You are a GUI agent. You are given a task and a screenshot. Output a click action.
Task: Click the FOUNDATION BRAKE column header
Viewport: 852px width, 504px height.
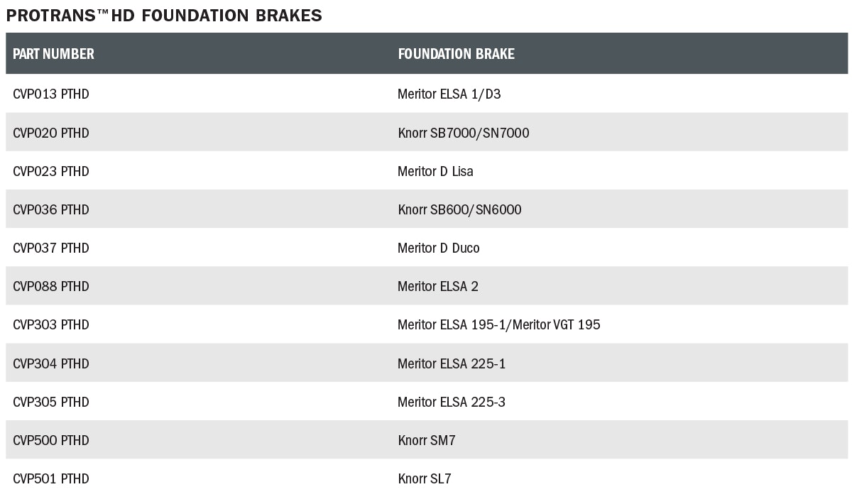456,54
